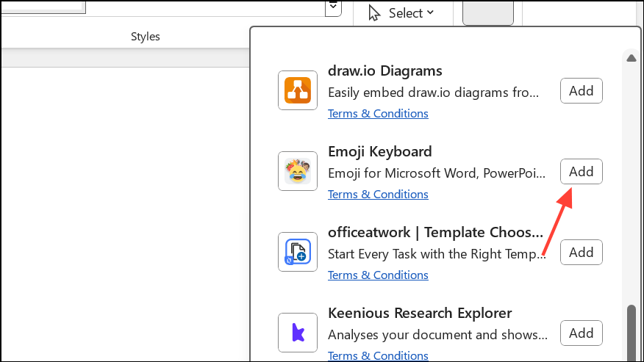
Task: Click the add-ins list scroll up arrow
Action: pos(632,58)
